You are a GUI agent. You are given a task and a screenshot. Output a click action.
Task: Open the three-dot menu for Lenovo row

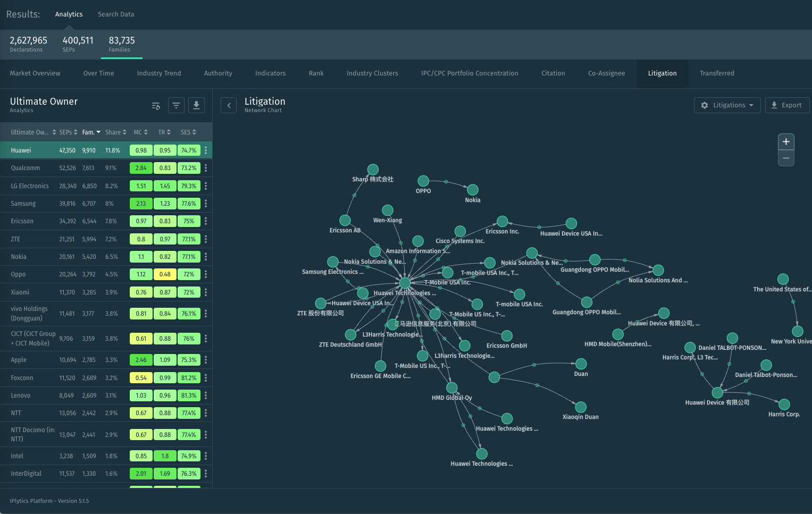[206, 395]
